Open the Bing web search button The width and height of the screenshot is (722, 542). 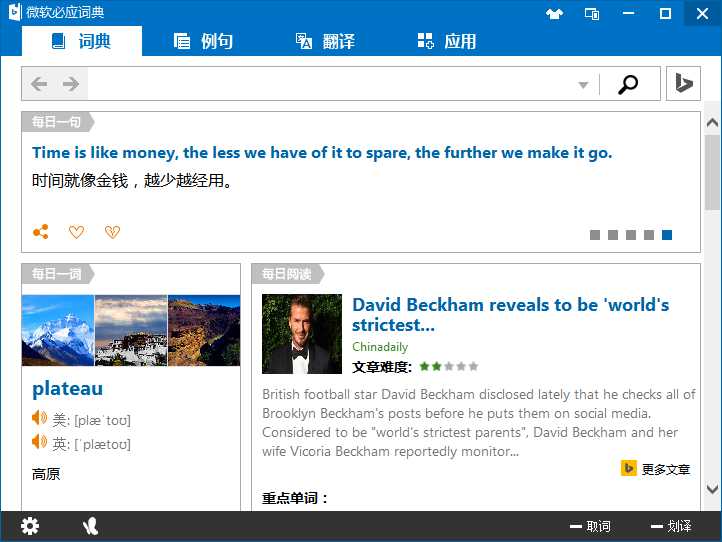tap(683, 83)
